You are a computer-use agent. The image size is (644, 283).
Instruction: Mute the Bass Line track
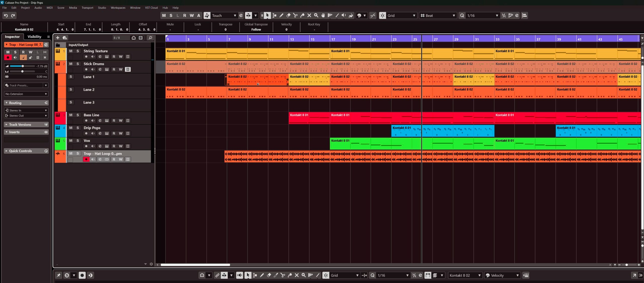pyautogui.click(x=71, y=115)
